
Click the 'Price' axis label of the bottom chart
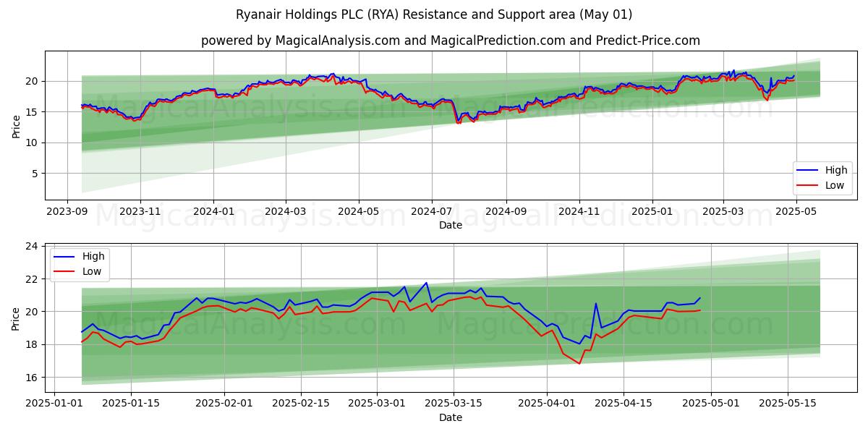click(16, 318)
